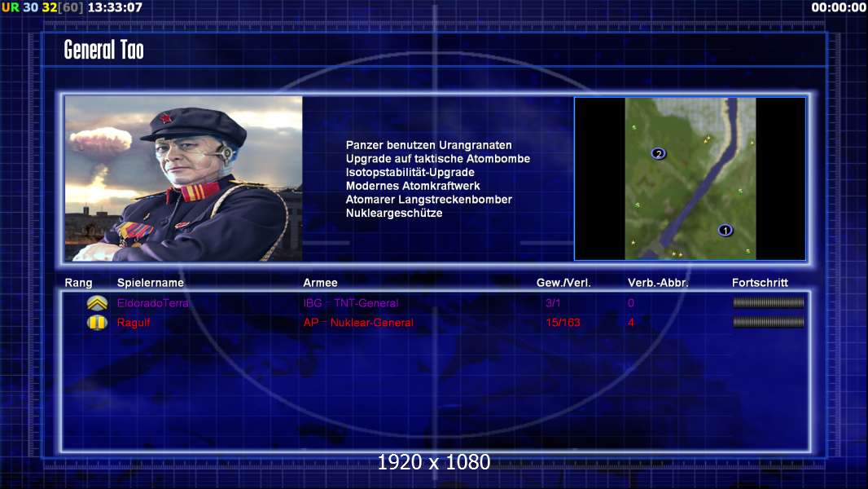Click the "Armee" column header
This screenshot has height=489, width=868.
(x=321, y=283)
